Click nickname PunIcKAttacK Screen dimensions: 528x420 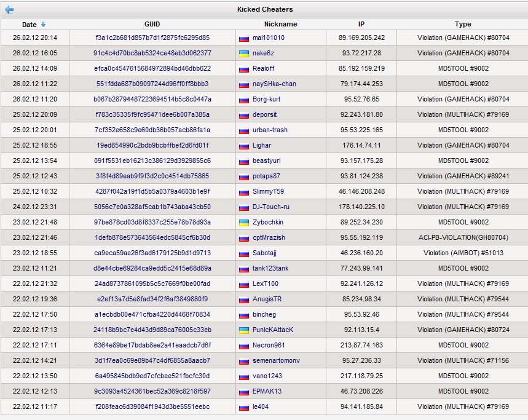[273, 330]
